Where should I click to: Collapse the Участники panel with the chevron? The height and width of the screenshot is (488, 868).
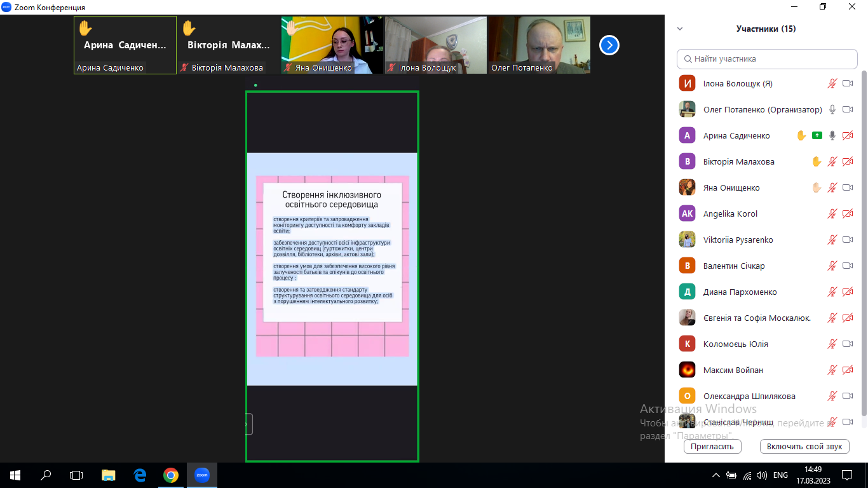680,29
